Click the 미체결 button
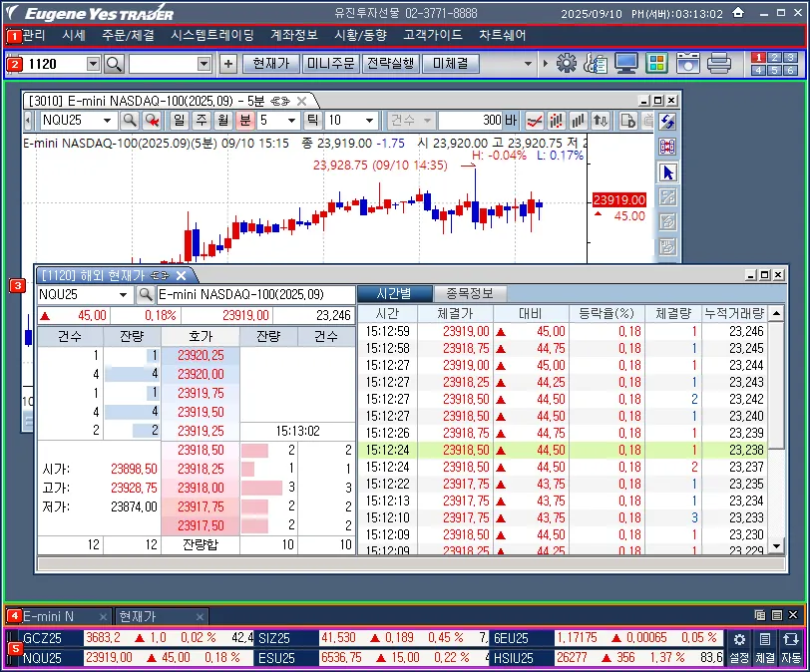This screenshot has height=672, width=810. tap(451, 64)
